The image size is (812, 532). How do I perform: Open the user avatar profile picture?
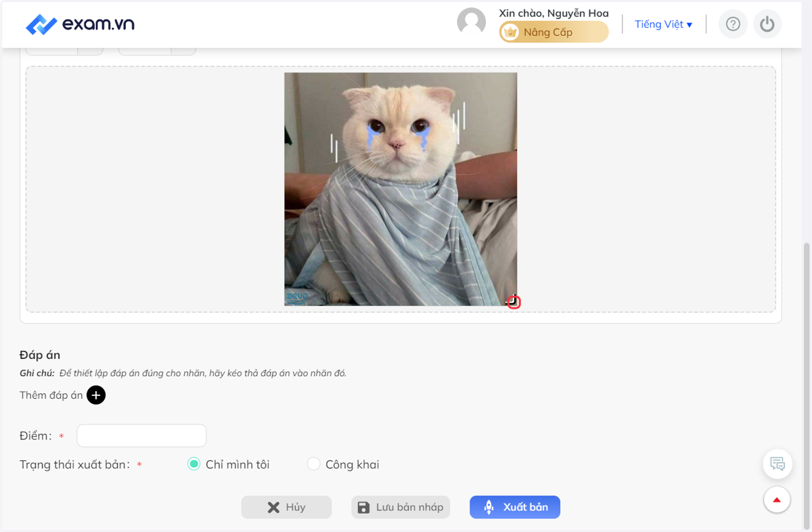[472, 22]
